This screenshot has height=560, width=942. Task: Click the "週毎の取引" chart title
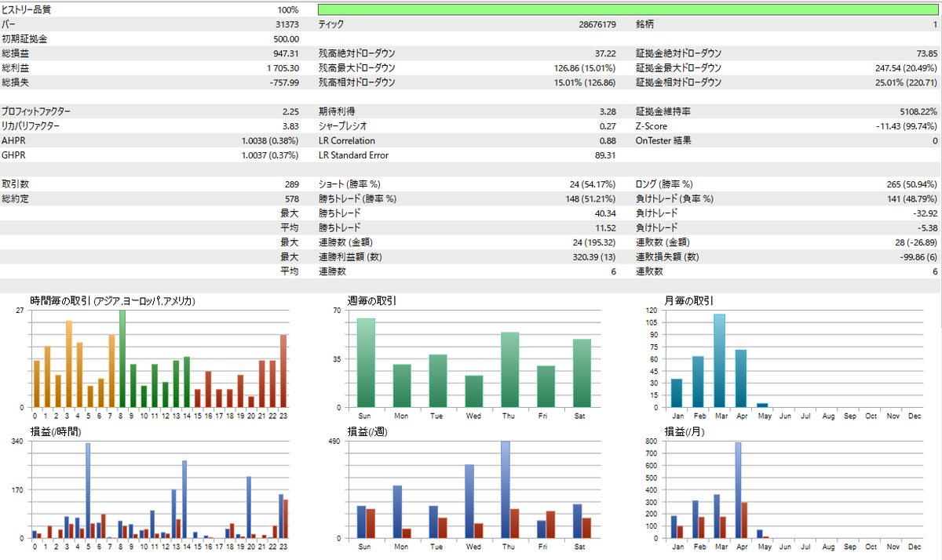372,300
